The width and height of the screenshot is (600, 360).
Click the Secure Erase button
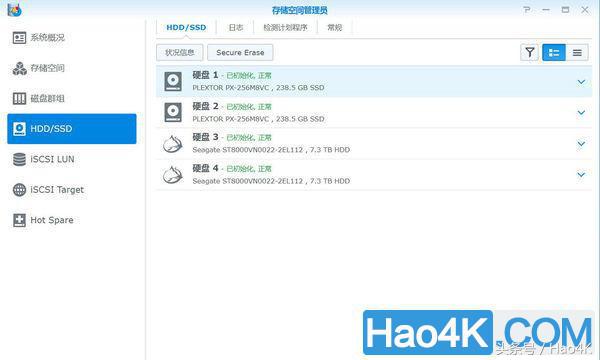coord(240,52)
